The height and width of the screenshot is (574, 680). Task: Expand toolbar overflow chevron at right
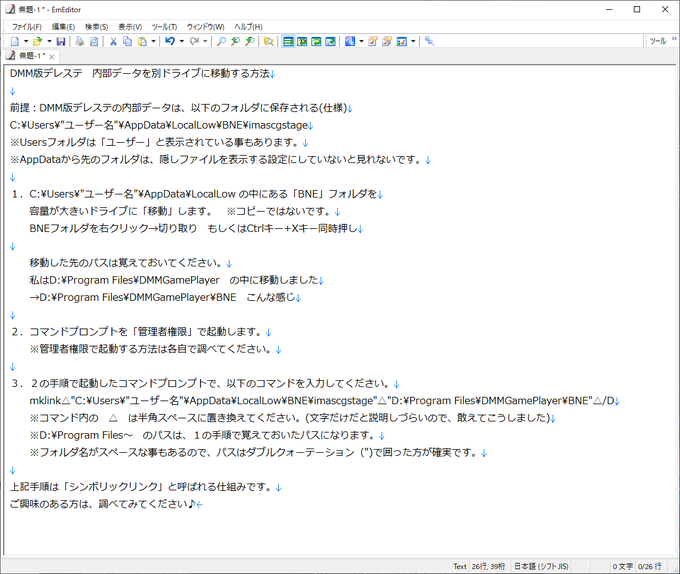coord(674,39)
